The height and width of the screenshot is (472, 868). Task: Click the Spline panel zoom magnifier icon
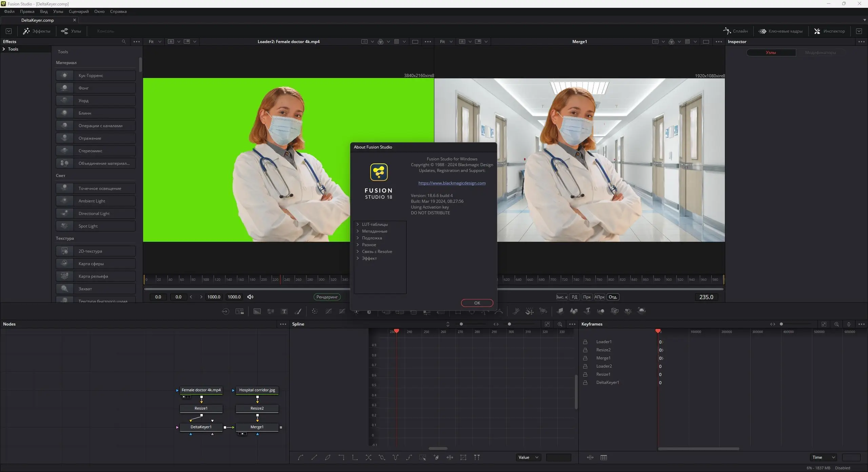pyautogui.click(x=559, y=324)
